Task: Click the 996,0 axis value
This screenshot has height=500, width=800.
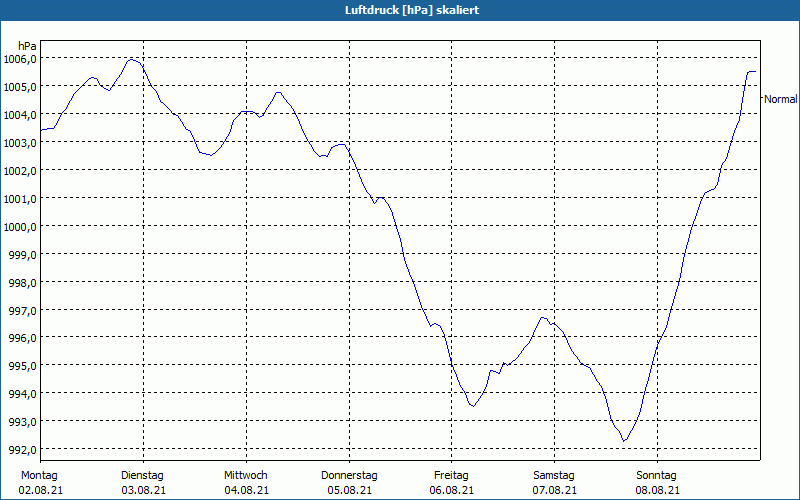Action: point(23,338)
